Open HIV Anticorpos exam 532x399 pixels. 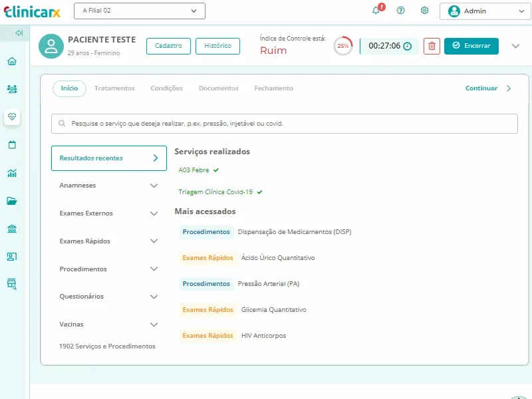point(263,336)
